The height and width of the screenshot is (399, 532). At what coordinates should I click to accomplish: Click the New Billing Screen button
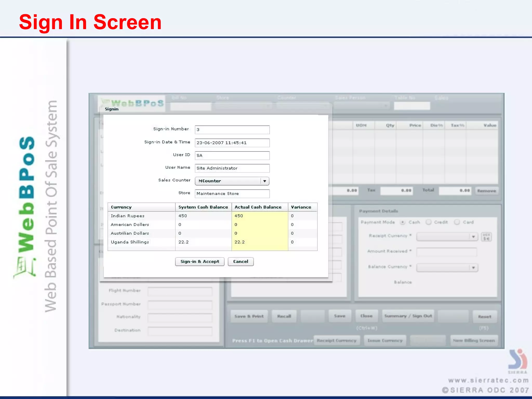click(474, 341)
